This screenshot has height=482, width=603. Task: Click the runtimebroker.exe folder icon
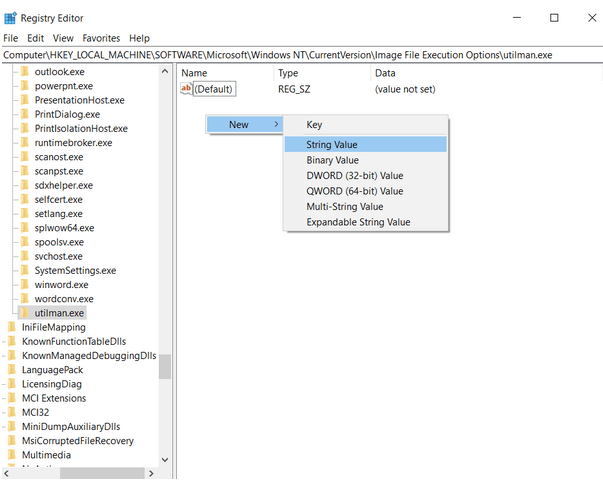(25, 143)
